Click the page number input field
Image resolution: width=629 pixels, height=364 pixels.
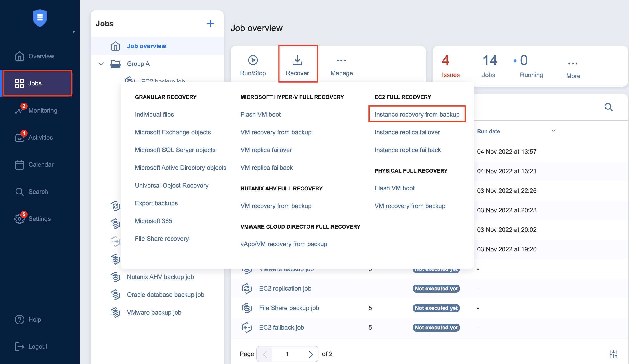pos(287,354)
